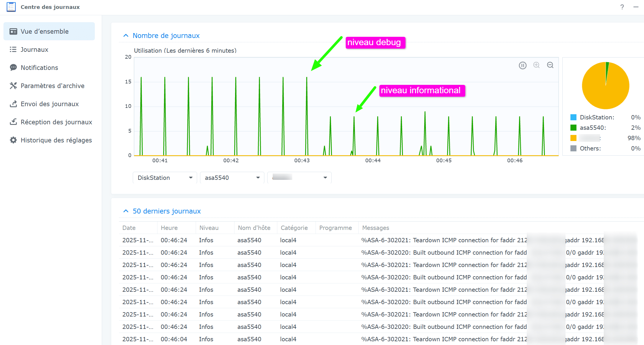Click the green asa5540 legend swatch

(x=573, y=127)
